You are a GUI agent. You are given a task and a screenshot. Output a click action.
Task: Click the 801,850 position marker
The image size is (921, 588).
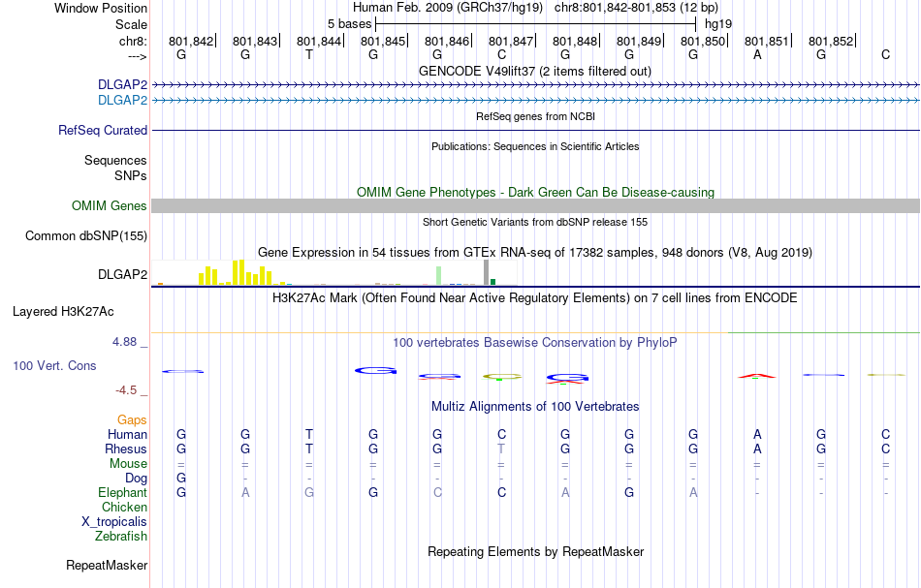(x=704, y=41)
